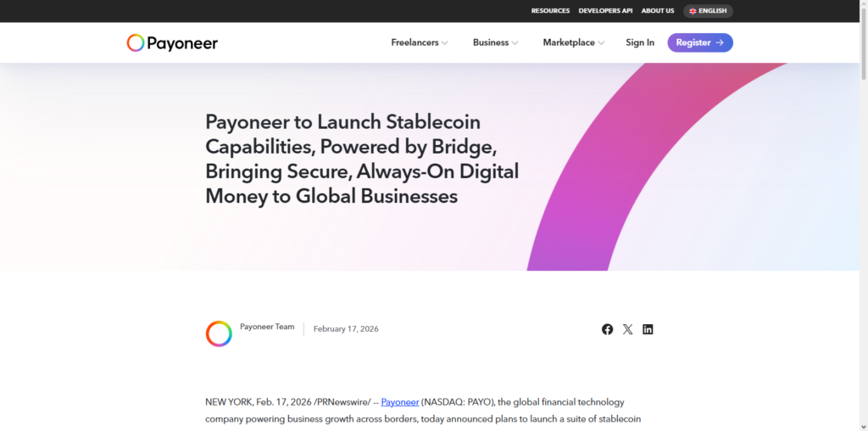Click the Payoneer Team author avatar
The width and height of the screenshot is (868, 431).
[x=219, y=333]
